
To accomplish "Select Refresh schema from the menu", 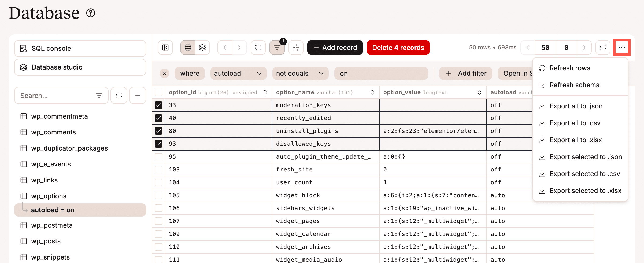I will click(x=575, y=85).
